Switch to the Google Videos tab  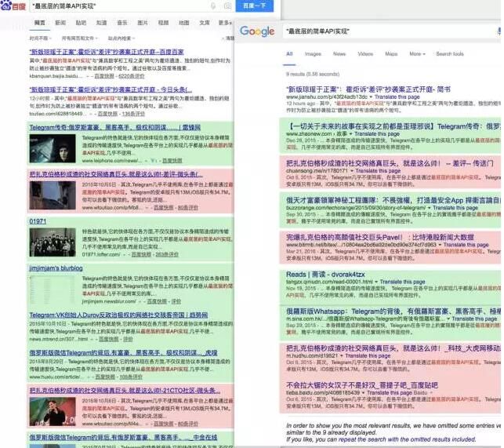point(365,54)
